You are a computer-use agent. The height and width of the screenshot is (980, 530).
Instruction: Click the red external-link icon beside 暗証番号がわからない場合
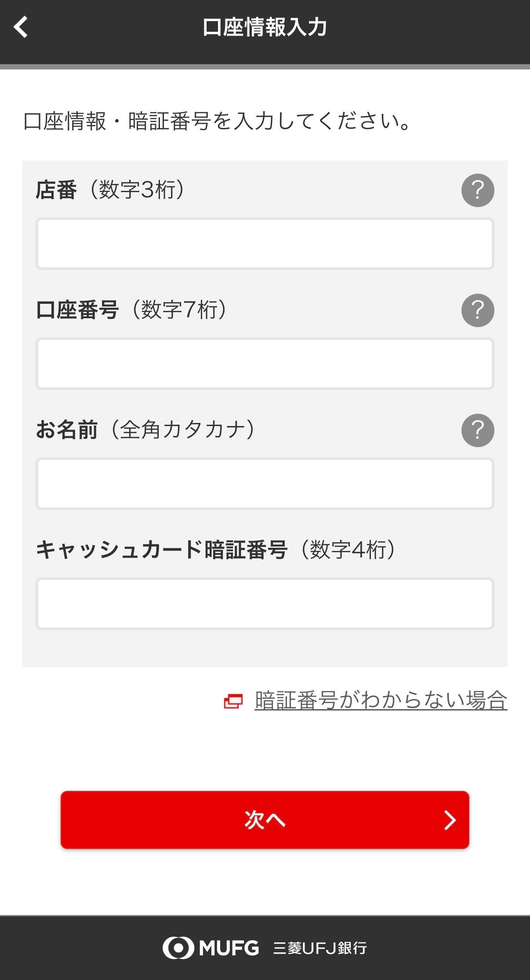(233, 701)
